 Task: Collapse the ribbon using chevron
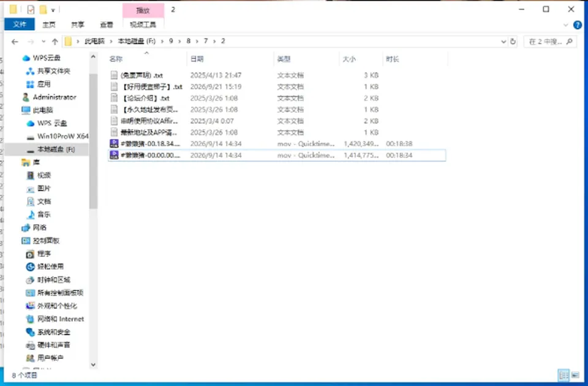pos(566,25)
